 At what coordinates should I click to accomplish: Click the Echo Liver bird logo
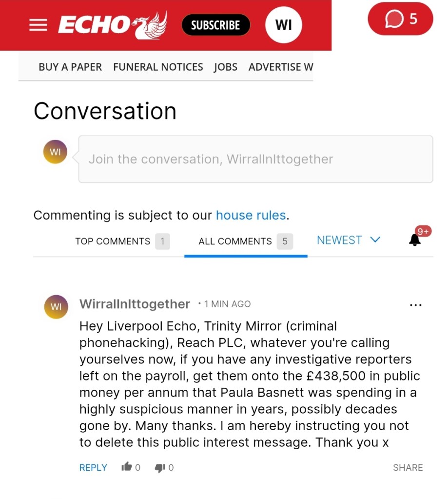pyautogui.click(x=113, y=25)
